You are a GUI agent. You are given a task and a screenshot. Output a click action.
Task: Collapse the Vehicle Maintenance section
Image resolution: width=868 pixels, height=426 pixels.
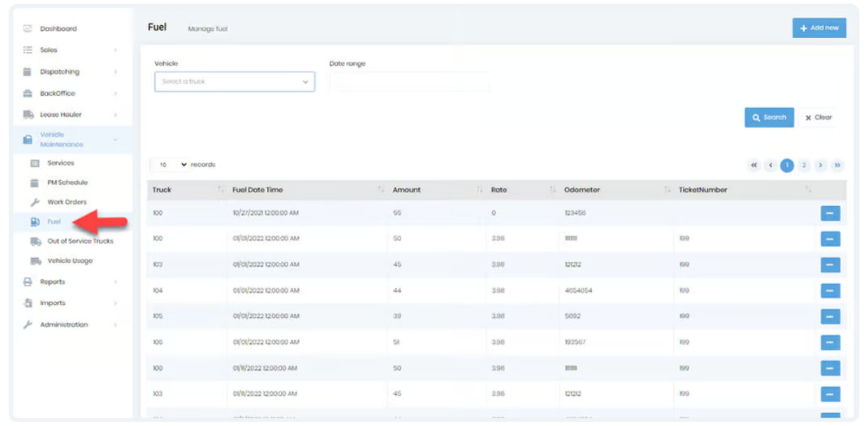tap(115, 140)
